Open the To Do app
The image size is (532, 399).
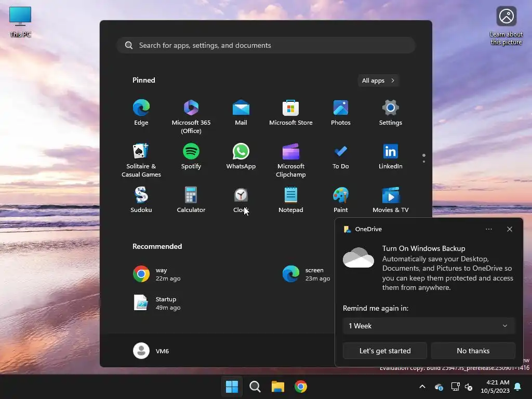(341, 156)
